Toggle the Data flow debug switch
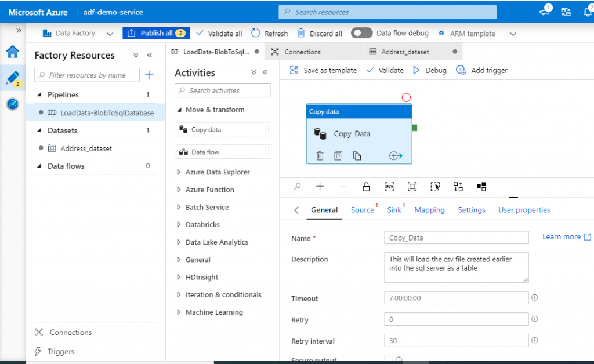Screen dimensions: 594x364 (361, 33)
